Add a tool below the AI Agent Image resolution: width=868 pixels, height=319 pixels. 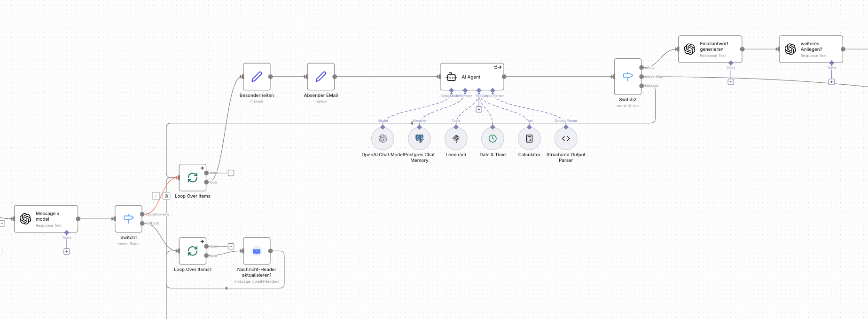tap(478, 109)
